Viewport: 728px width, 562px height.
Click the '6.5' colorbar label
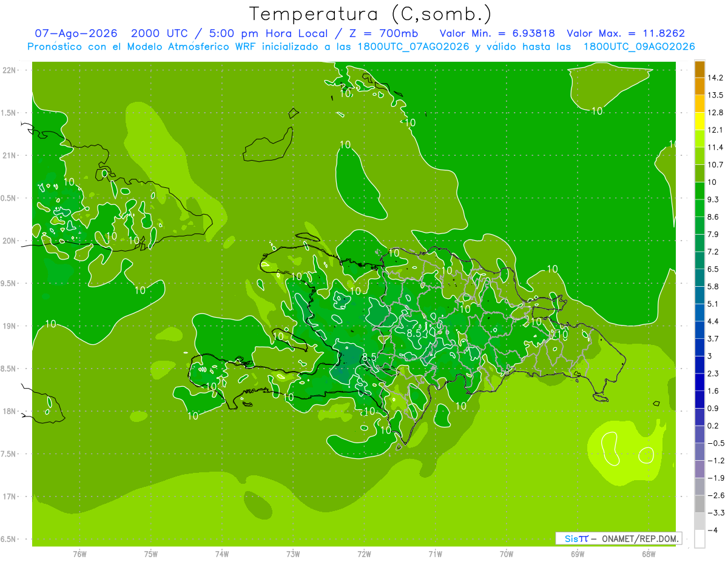pyautogui.click(x=713, y=269)
